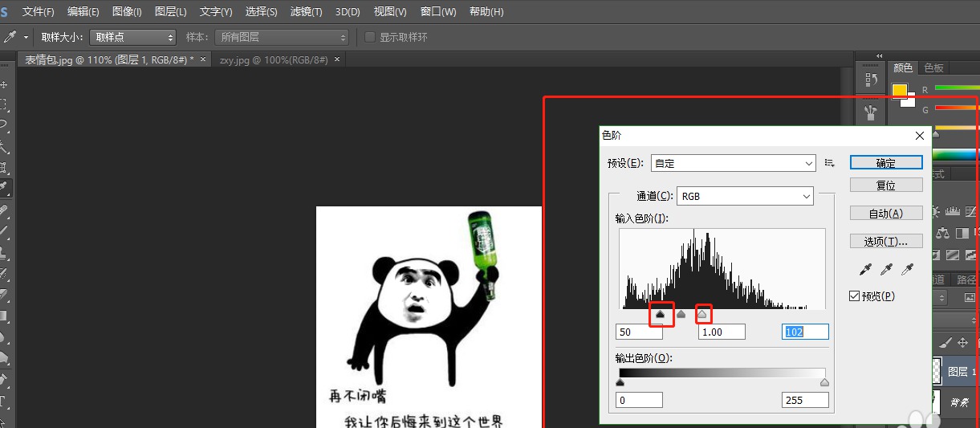Open the 窗口(W) menu
980x428 pixels.
(438, 12)
